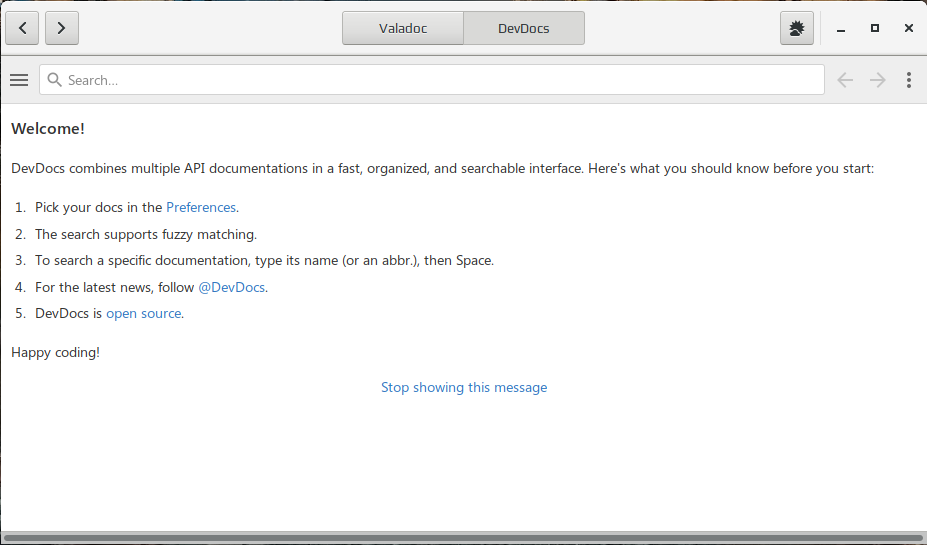Screen dimensions: 927x545
Task: Switch to the Valadoc tab
Action: coord(403,28)
